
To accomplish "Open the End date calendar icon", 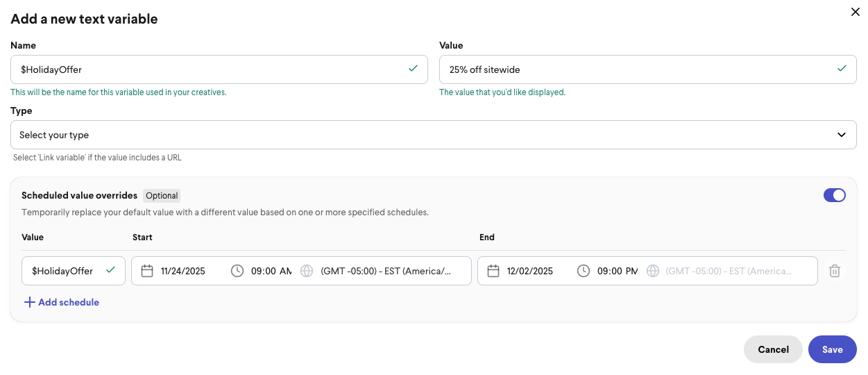I will (x=493, y=271).
